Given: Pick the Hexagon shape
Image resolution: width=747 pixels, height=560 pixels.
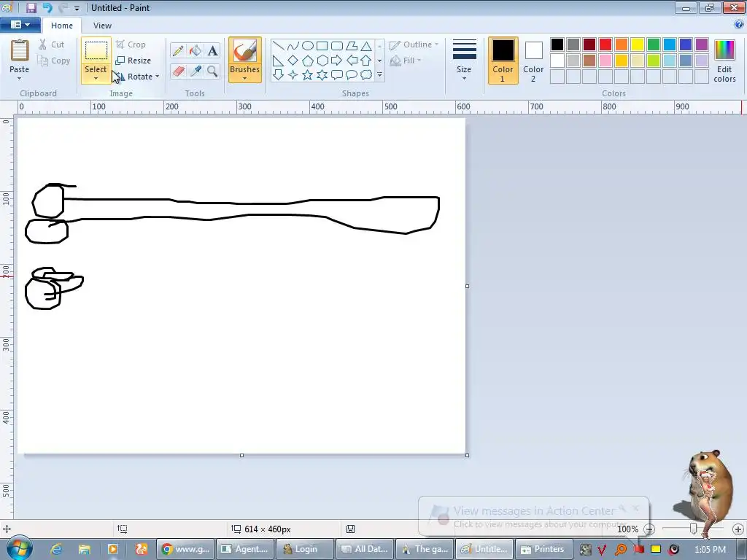Looking at the screenshot, I should pos(322,61).
